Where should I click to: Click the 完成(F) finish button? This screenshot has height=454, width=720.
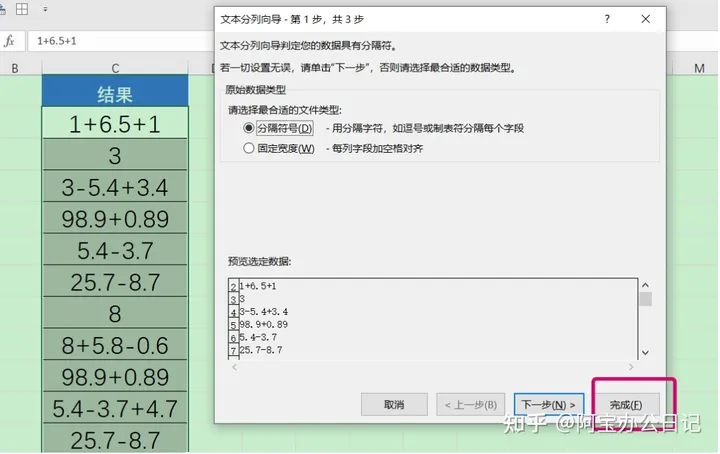(626, 405)
